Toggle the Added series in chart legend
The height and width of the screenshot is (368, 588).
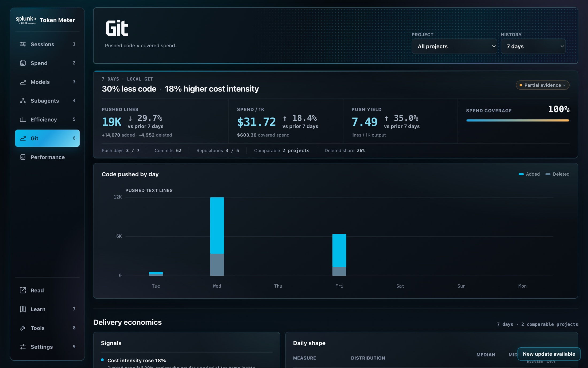(529, 174)
